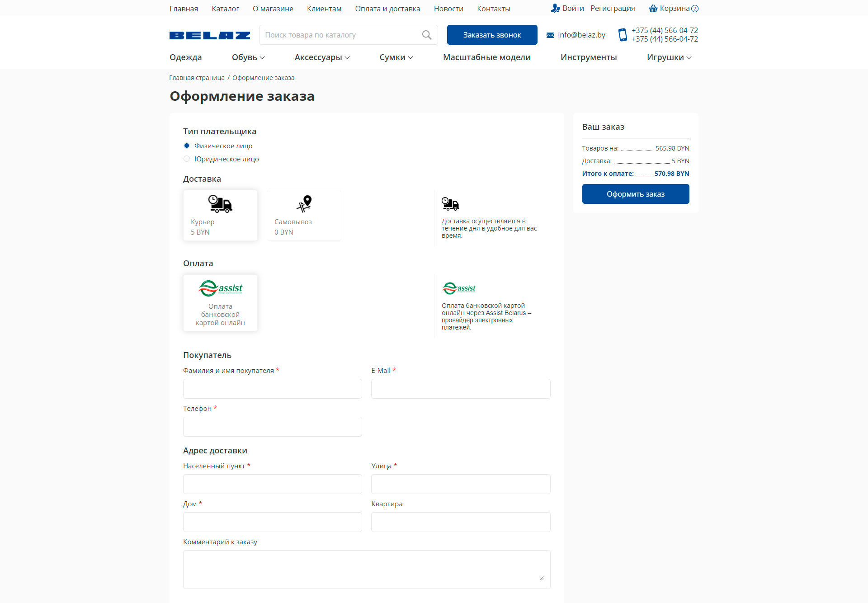Viewport: 868px width, 603px height.
Task: Select the Юридическое лицо radio button
Action: [187, 159]
